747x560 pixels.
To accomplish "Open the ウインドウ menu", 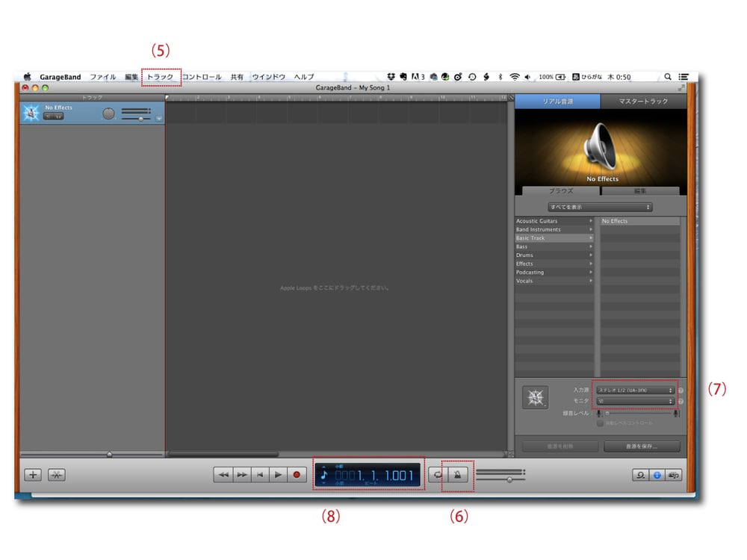I will tap(269, 77).
